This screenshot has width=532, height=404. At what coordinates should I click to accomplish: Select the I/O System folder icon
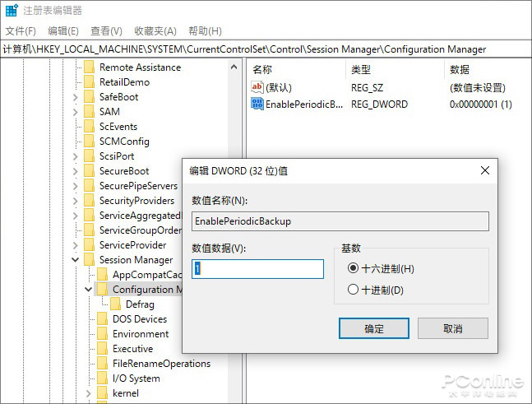(103, 378)
